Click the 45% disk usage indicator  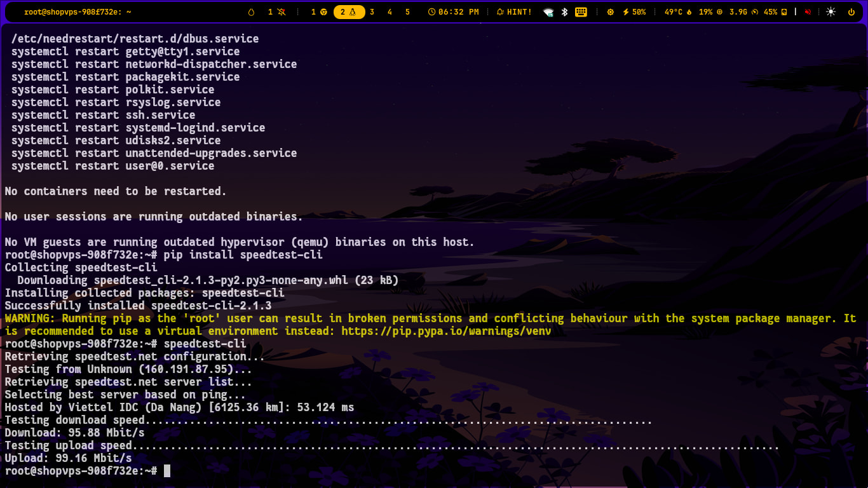(775, 12)
